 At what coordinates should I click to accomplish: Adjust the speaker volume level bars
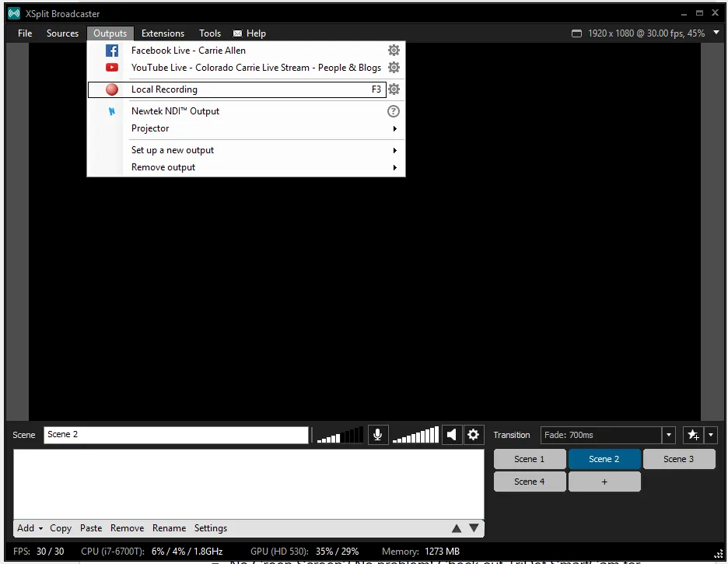(x=415, y=435)
